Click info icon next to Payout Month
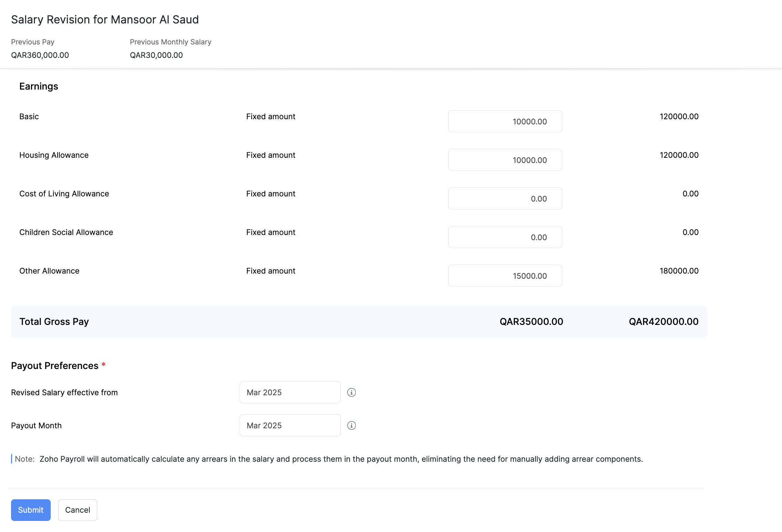The height and width of the screenshot is (532, 782). pos(351,426)
